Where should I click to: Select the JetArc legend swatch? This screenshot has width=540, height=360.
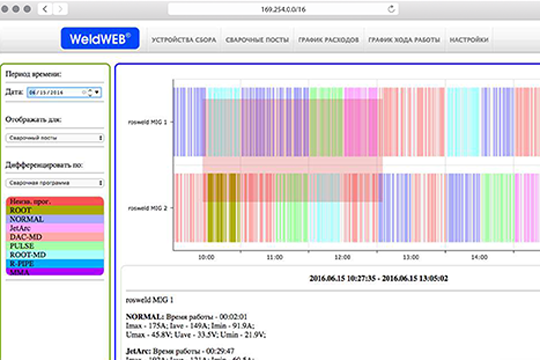tap(55, 228)
